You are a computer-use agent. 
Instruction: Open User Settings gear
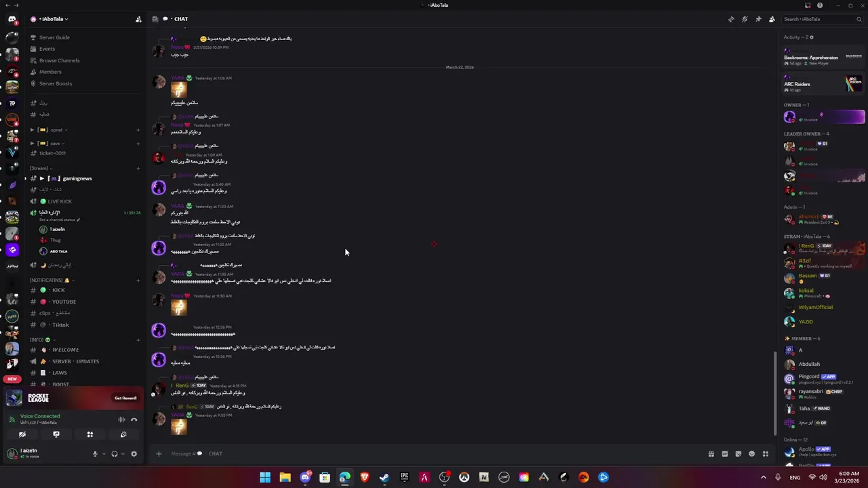tap(134, 454)
